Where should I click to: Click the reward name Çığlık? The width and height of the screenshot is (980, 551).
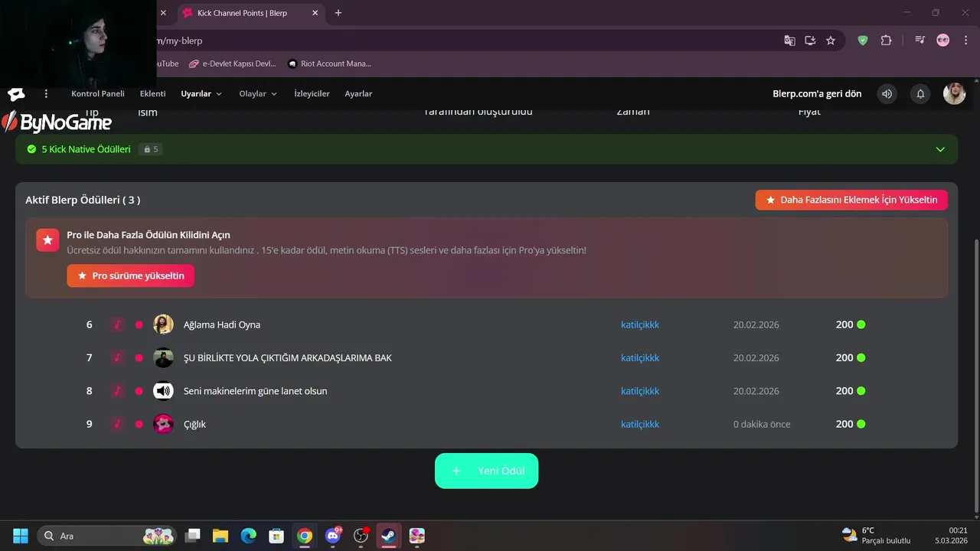(194, 424)
